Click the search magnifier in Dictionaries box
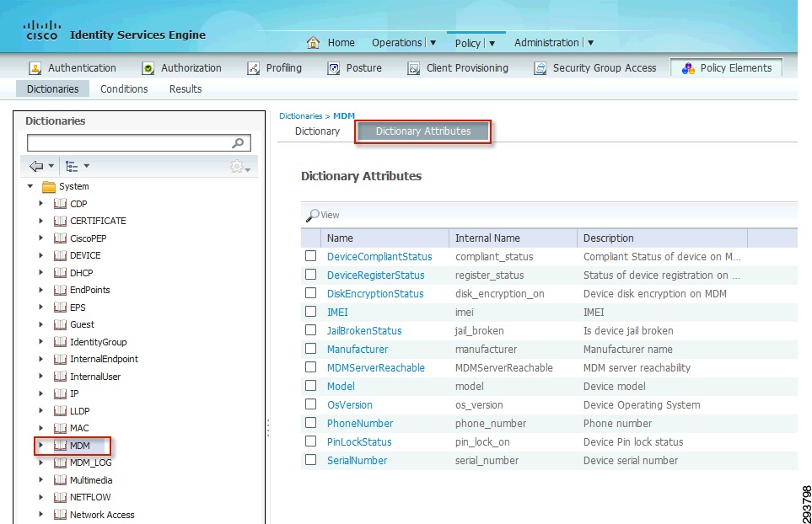Image resolution: width=812 pixels, height=524 pixels. (238, 142)
